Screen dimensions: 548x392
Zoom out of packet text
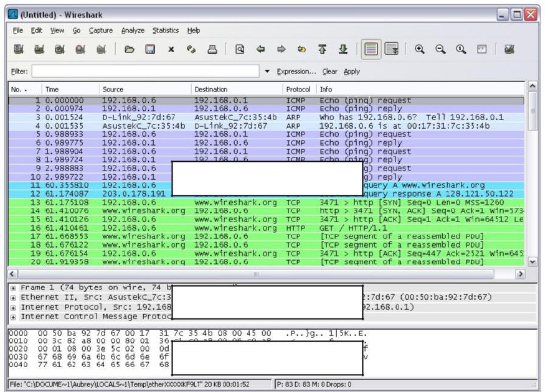coord(440,49)
